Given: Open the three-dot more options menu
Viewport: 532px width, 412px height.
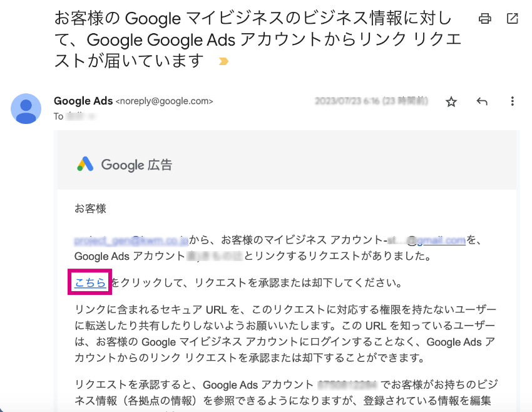Looking at the screenshot, I should [x=513, y=101].
